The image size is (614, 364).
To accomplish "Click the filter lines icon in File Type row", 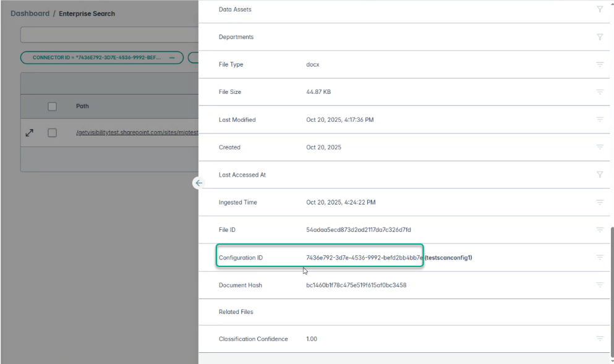I will [x=599, y=64].
